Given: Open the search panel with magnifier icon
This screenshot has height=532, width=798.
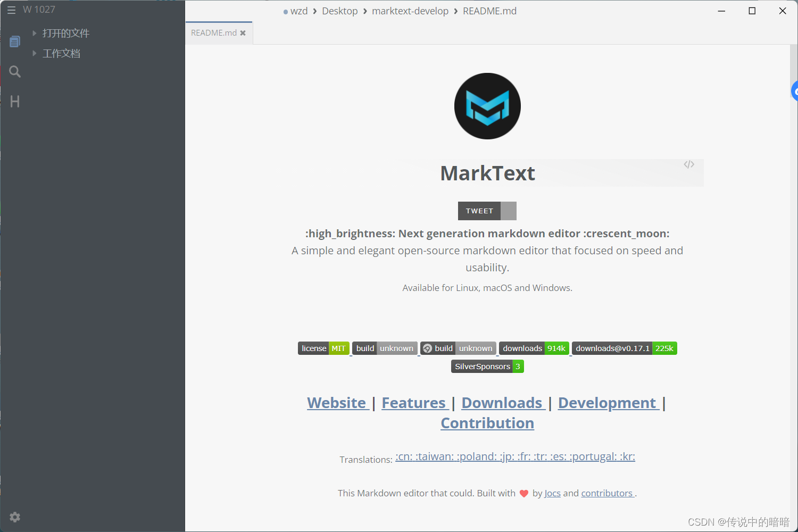Looking at the screenshot, I should coord(14,71).
